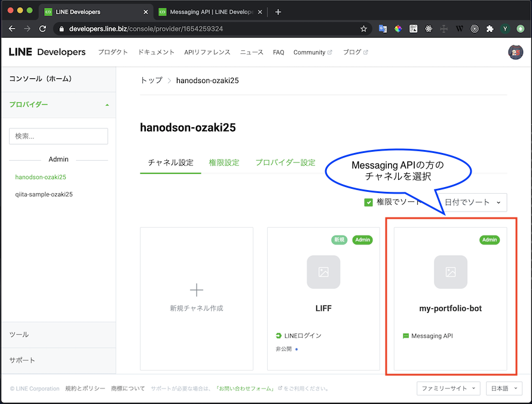Click the green update arrow icon

click(x=520, y=29)
